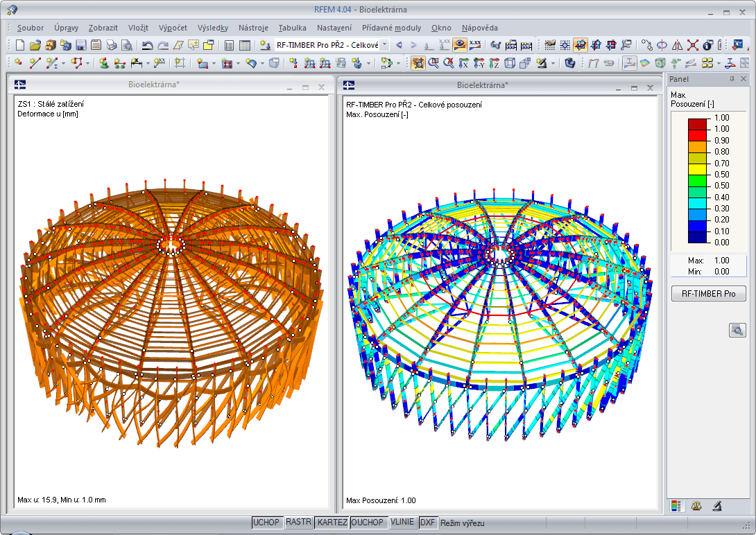This screenshot has width=756, height=535.
Task: Toggle the deformation display button in results toolbar
Action: (628, 62)
